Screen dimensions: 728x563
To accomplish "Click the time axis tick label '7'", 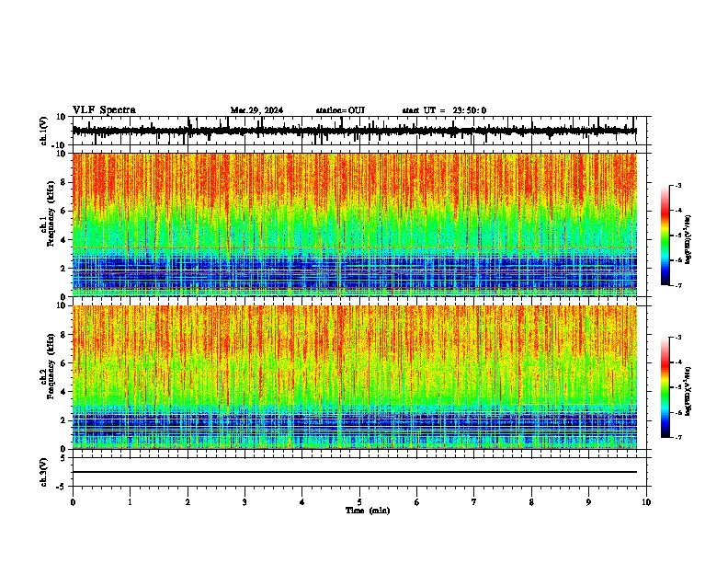I will [x=474, y=502].
